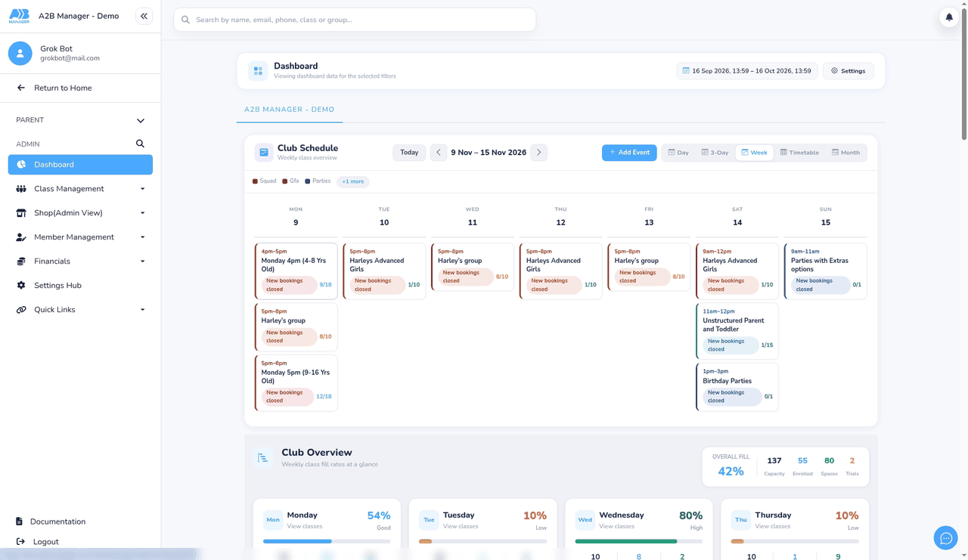Select the Week view toggle
The width and height of the screenshot is (968, 560).
(x=754, y=153)
